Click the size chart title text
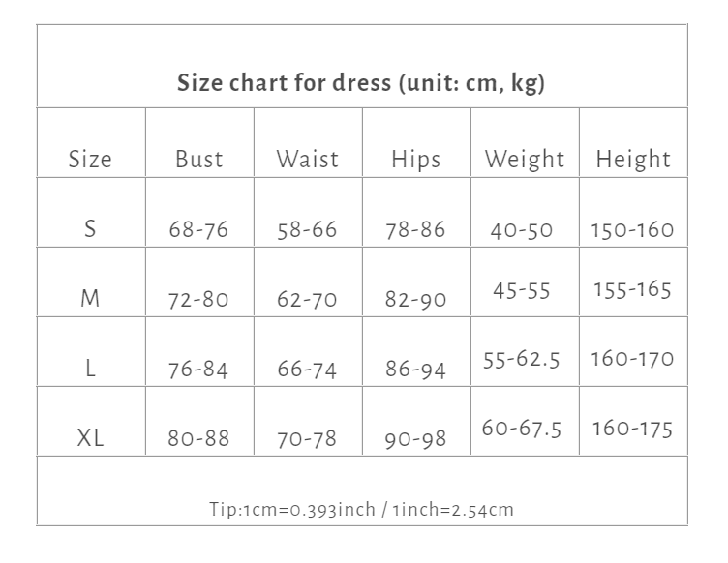 coord(361,82)
